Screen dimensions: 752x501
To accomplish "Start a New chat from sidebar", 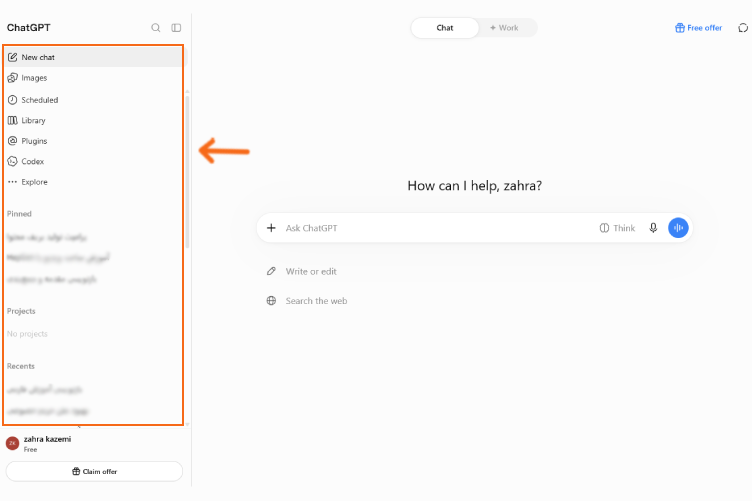I will pos(94,57).
